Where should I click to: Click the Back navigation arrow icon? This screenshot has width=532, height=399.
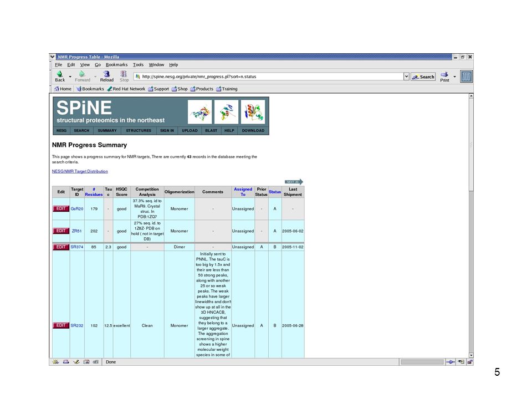pos(60,74)
